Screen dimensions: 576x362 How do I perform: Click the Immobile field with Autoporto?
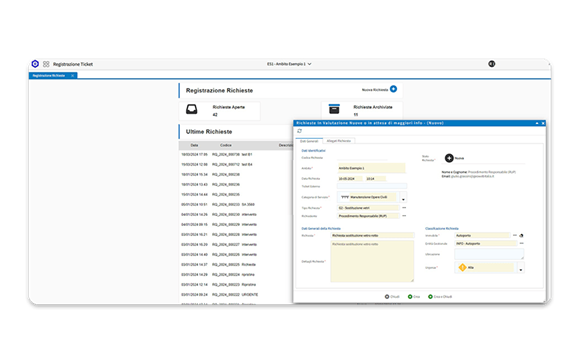[482, 235]
